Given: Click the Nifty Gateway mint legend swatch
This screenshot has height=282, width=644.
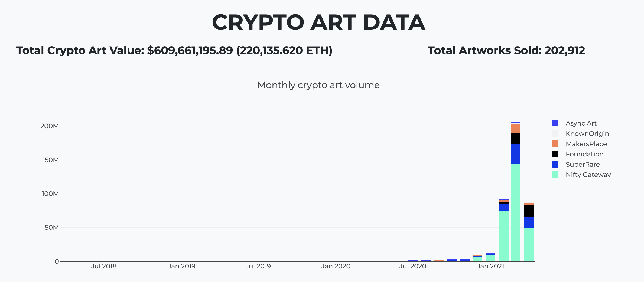Looking at the screenshot, I should pyautogui.click(x=555, y=175).
